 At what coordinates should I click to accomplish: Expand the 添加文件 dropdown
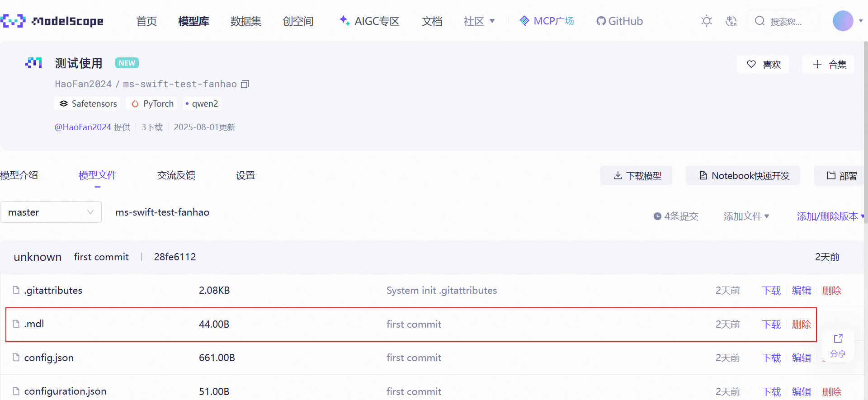[746, 216]
